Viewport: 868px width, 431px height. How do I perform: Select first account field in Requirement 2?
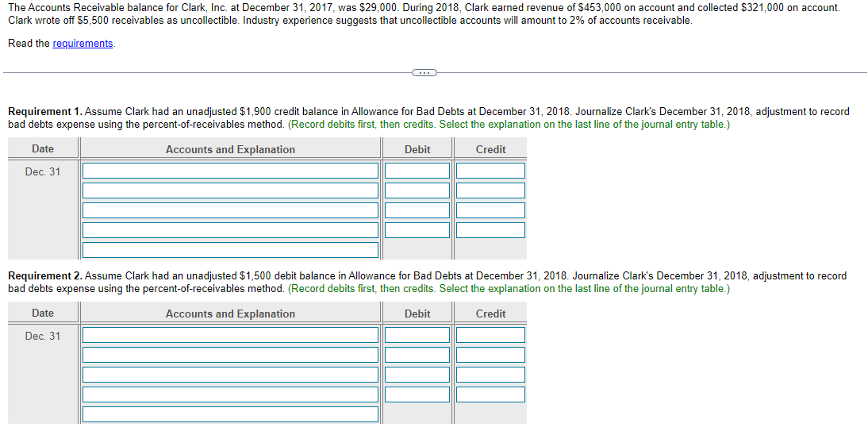[x=231, y=335]
